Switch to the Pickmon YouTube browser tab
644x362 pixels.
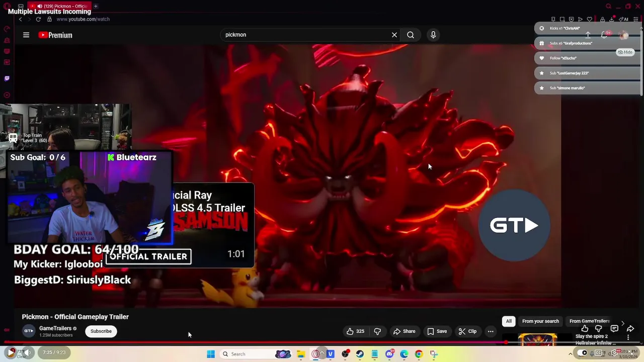[x=60, y=6]
